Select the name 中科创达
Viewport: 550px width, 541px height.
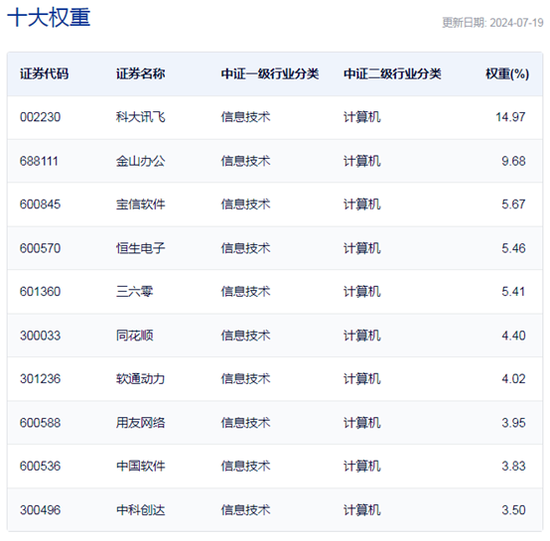click(141, 510)
